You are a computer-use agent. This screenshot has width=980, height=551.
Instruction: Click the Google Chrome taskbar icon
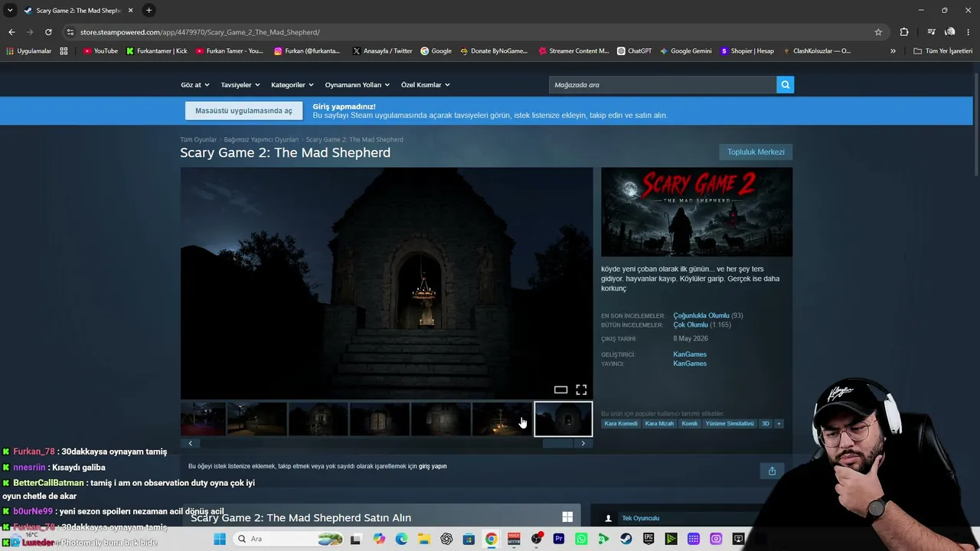point(491,539)
